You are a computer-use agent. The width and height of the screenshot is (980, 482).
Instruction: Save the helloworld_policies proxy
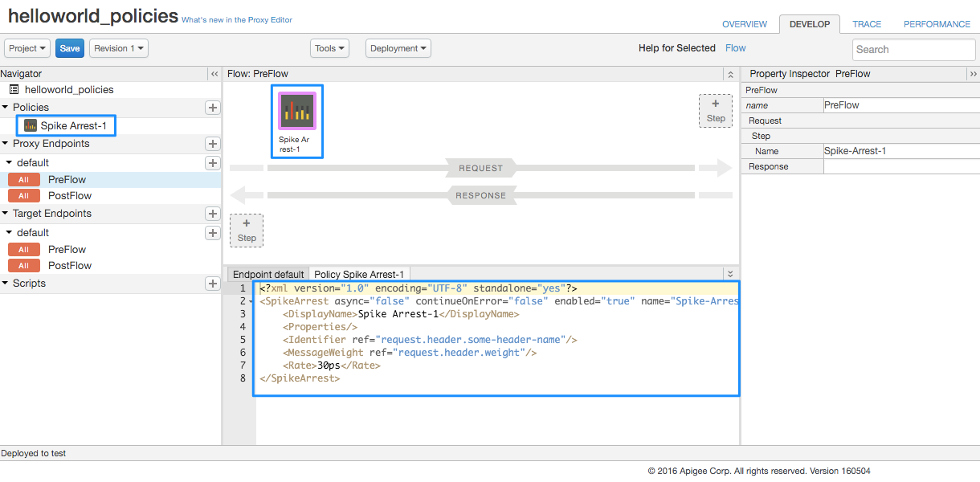click(x=69, y=48)
